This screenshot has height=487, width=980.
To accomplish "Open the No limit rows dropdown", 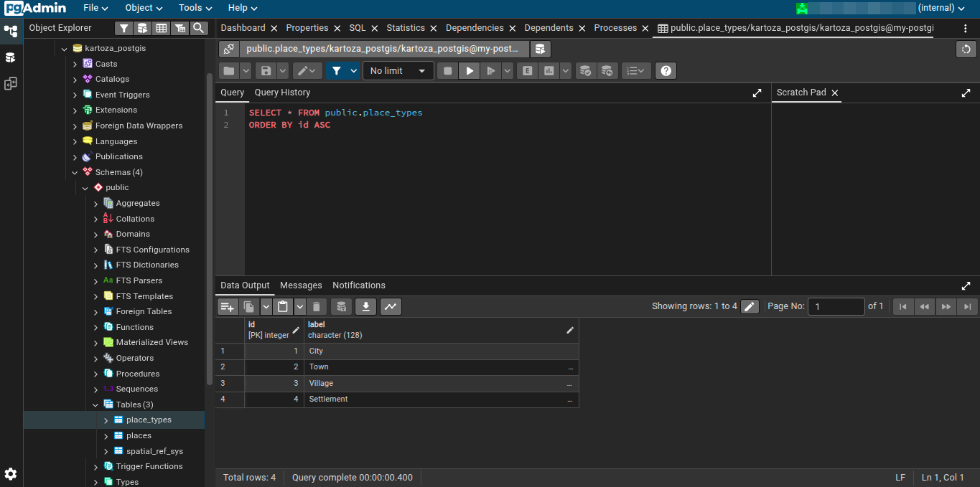I will click(398, 71).
